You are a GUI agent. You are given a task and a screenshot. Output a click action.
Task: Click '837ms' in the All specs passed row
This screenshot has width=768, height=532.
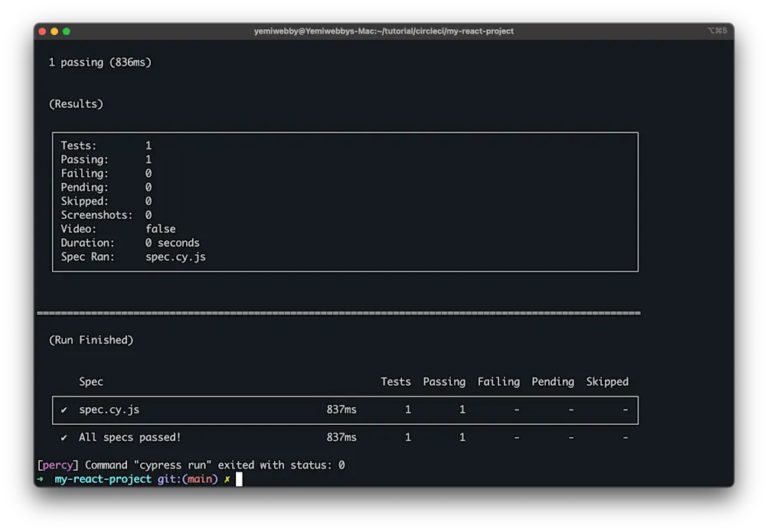click(x=342, y=438)
